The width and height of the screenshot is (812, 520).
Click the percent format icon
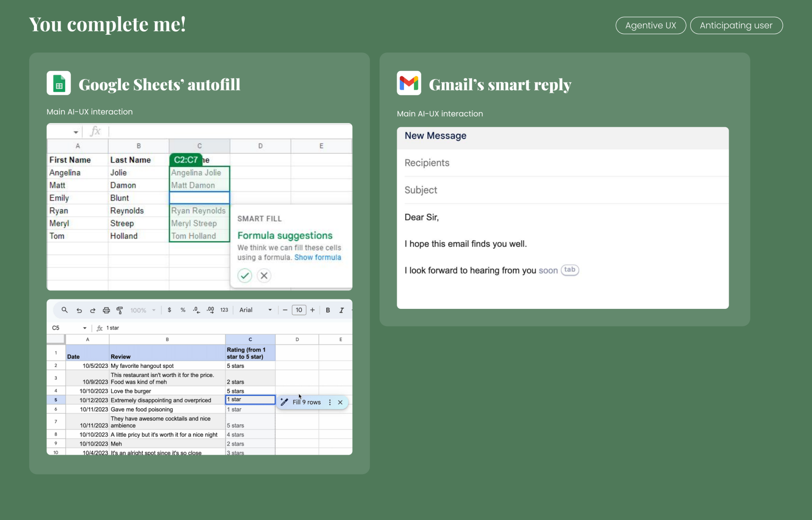183,310
